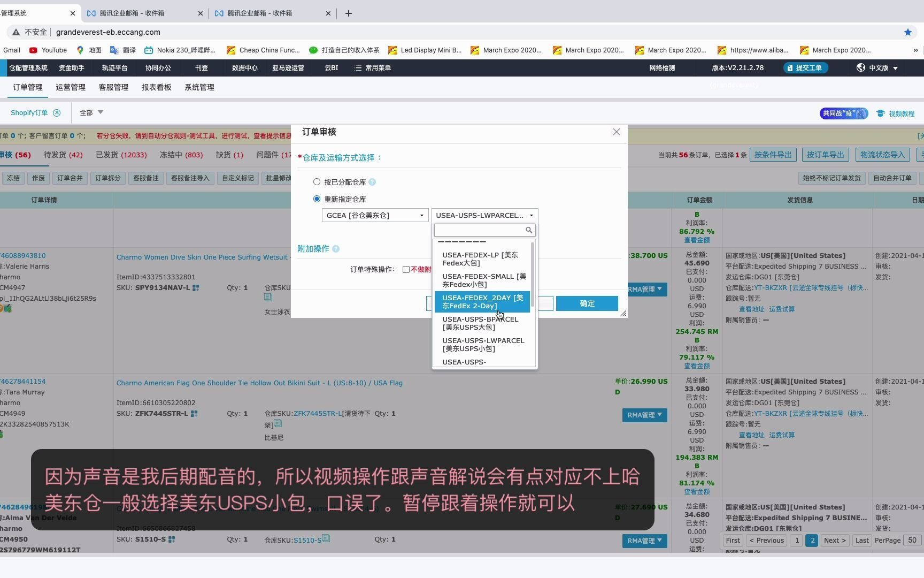Click 订单合并 toolbar button
This screenshot has width=924, height=578.
(x=70, y=178)
